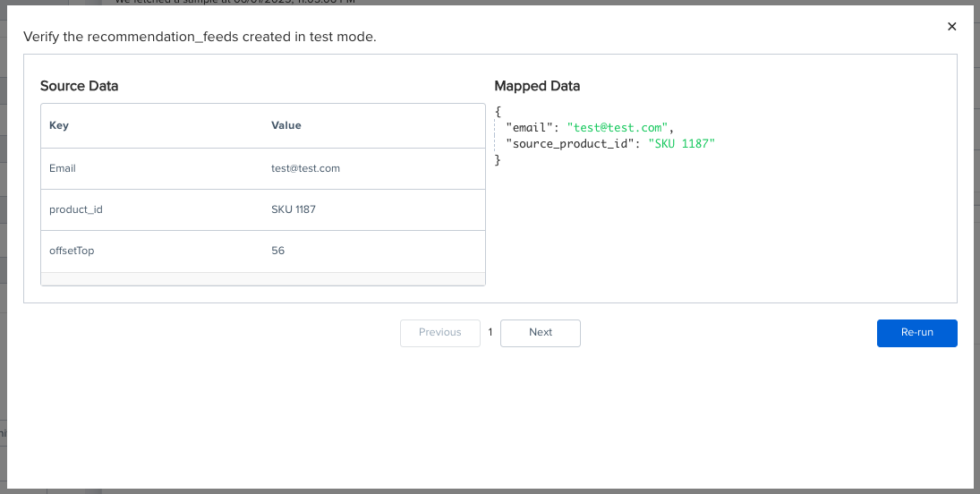Image resolution: width=980 pixels, height=494 pixels.
Task: Click the Mapped Data heading
Action: pos(537,86)
